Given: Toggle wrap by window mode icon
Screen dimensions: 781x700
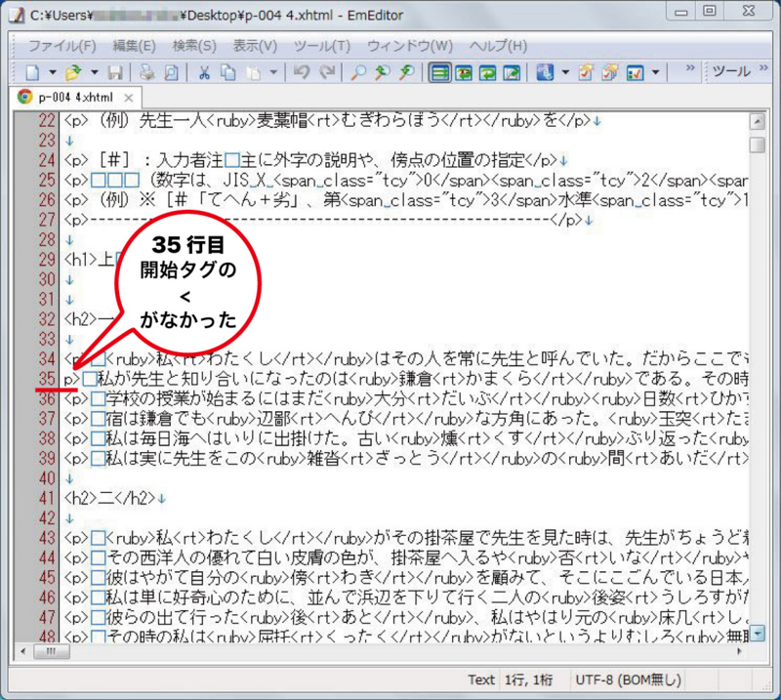Looking at the screenshot, I should coord(486,71).
